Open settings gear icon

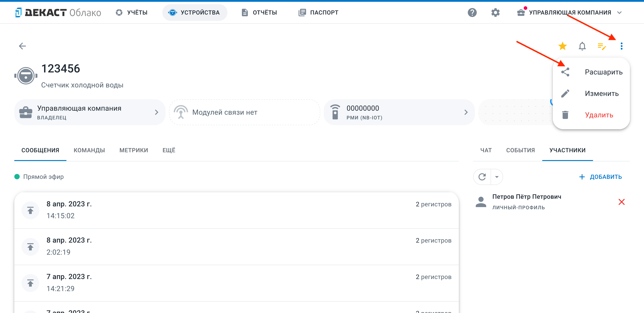(495, 13)
